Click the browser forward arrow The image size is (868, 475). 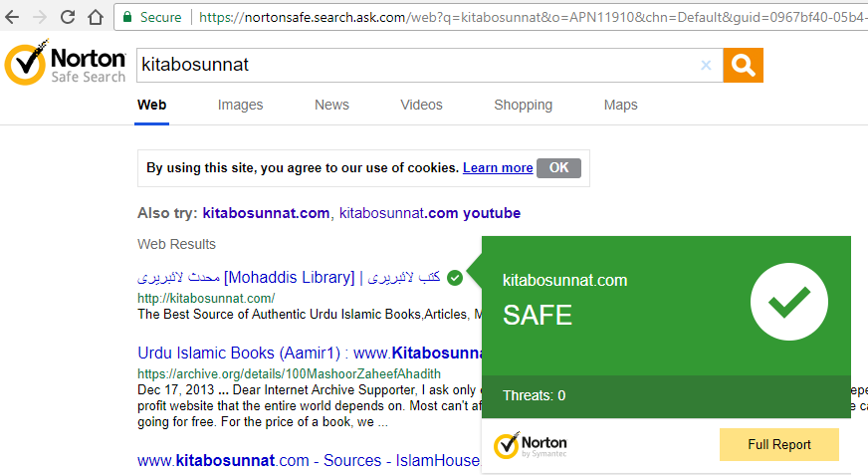coord(39,17)
